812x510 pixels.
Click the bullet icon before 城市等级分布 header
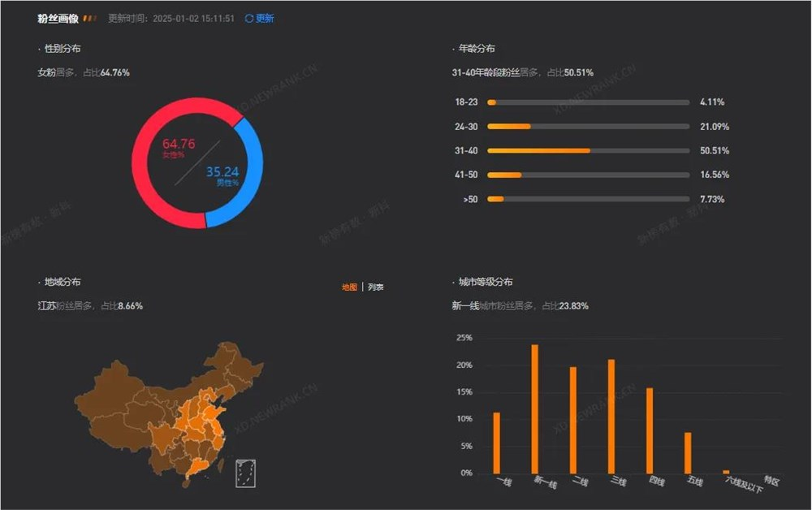click(x=451, y=281)
